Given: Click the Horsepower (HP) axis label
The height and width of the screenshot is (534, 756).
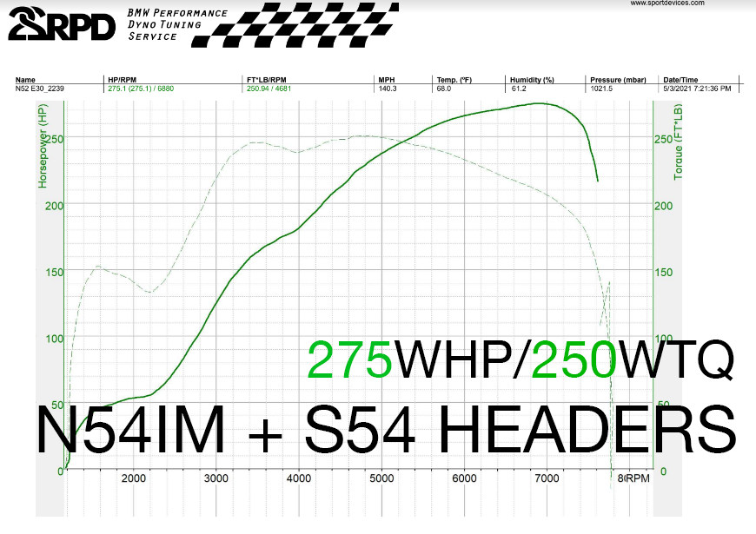Looking at the screenshot, I should (42, 146).
